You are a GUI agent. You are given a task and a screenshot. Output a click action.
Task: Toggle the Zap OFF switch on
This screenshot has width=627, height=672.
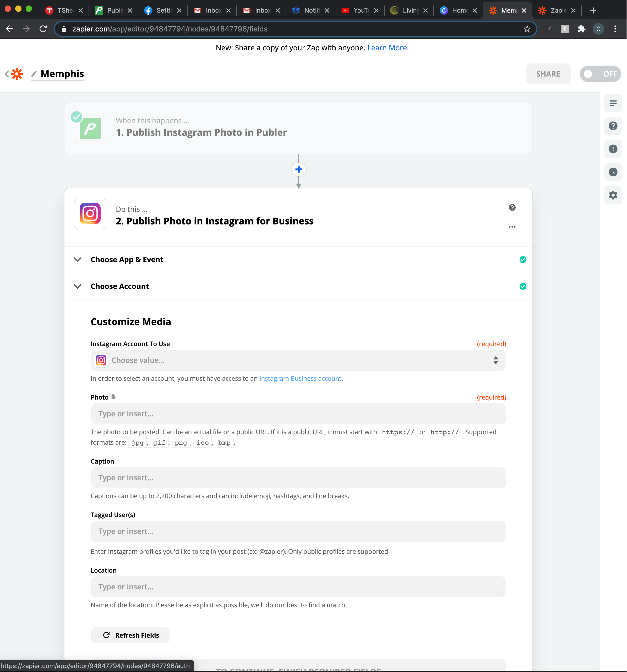pyautogui.click(x=600, y=74)
